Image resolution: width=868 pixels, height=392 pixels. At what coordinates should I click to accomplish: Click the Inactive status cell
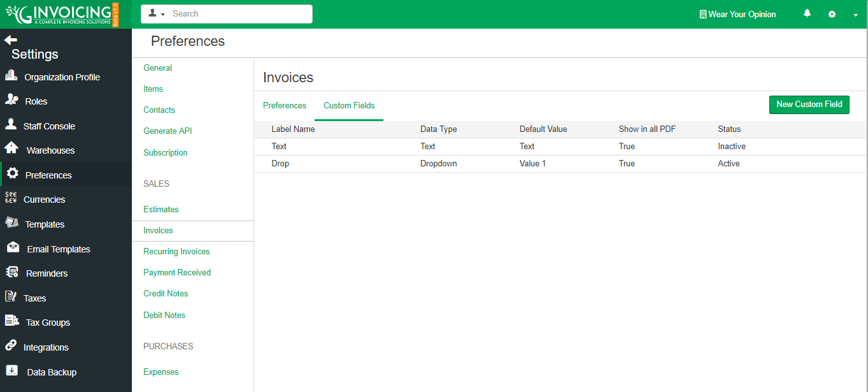click(732, 147)
